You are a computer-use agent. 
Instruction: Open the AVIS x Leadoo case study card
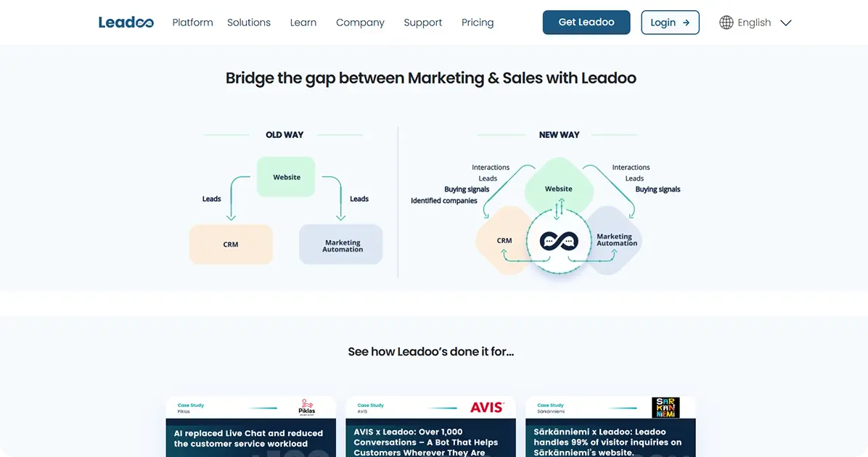[430, 441]
